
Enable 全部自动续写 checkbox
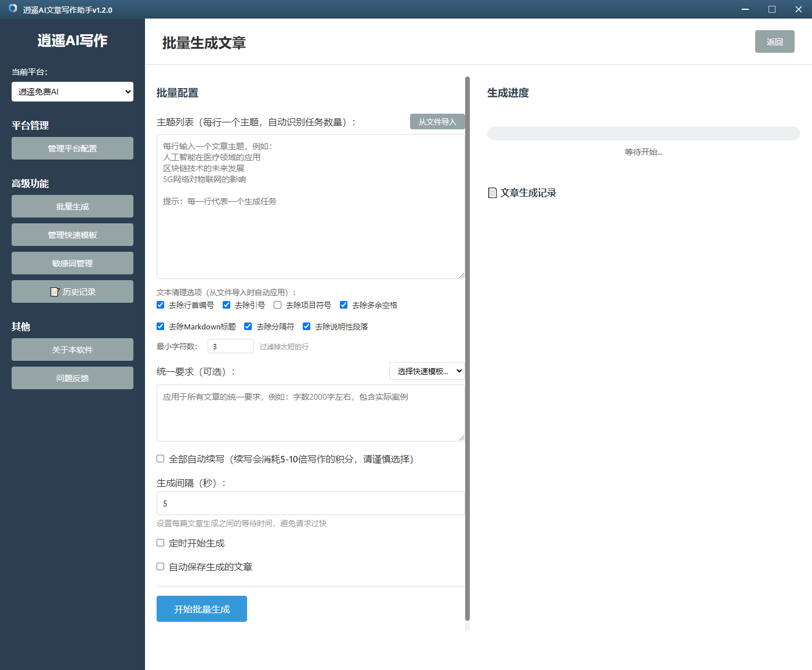[x=161, y=459]
